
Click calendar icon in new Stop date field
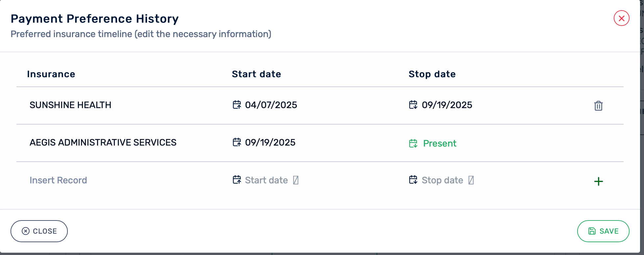[413, 180]
